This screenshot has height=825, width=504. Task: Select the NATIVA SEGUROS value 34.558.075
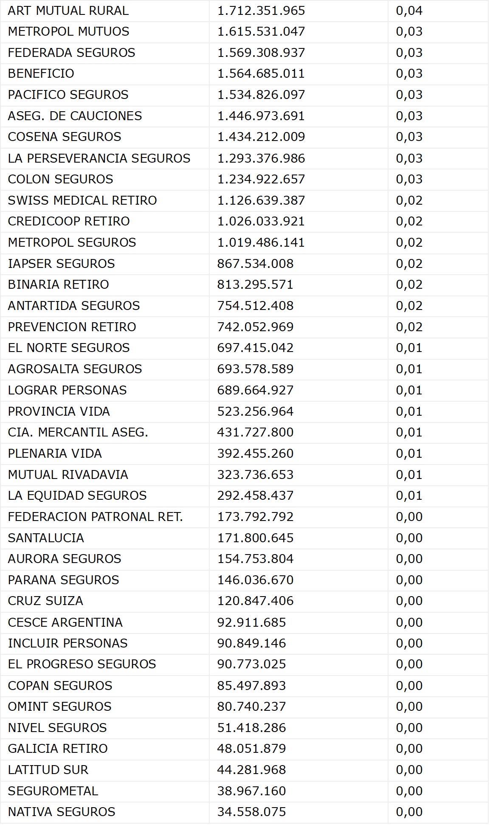coord(251,812)
